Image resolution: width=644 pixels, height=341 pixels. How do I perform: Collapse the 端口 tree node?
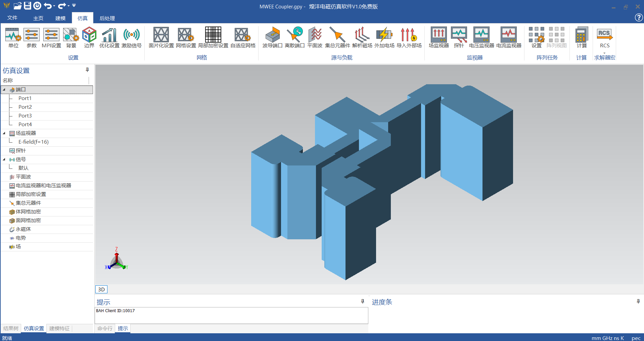click(4, 90)
